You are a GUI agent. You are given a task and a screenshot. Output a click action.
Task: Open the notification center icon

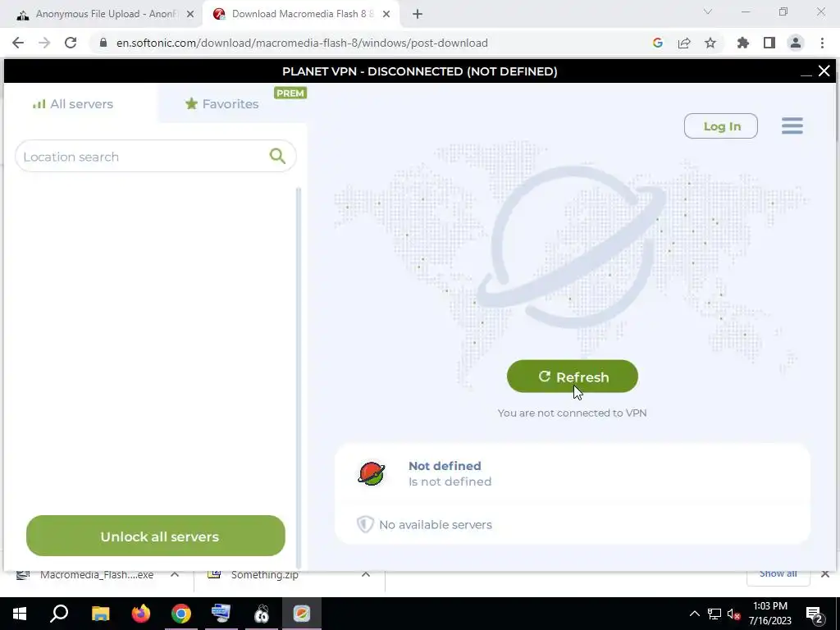pyautogui.click(x=814, y=614)
